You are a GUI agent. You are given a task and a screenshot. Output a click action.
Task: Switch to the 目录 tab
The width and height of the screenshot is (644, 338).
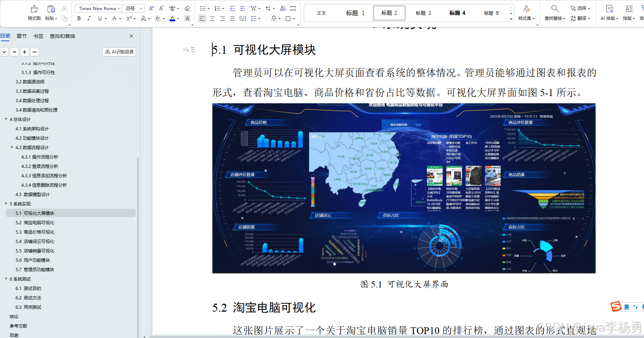coord(5,36)
